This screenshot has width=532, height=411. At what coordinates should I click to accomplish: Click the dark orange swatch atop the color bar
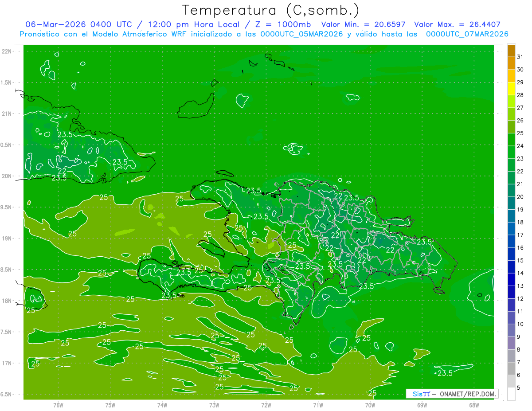point(511,51)
